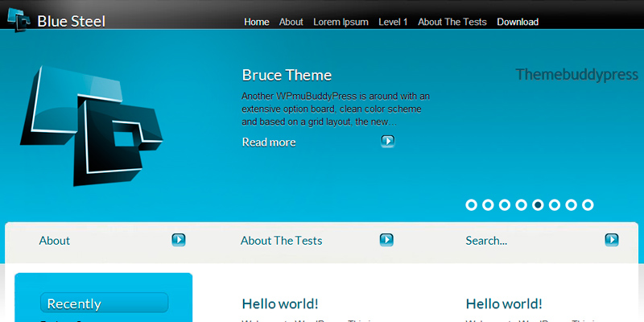
Task: Open the About page from top navigation
Action: point(291,22)
